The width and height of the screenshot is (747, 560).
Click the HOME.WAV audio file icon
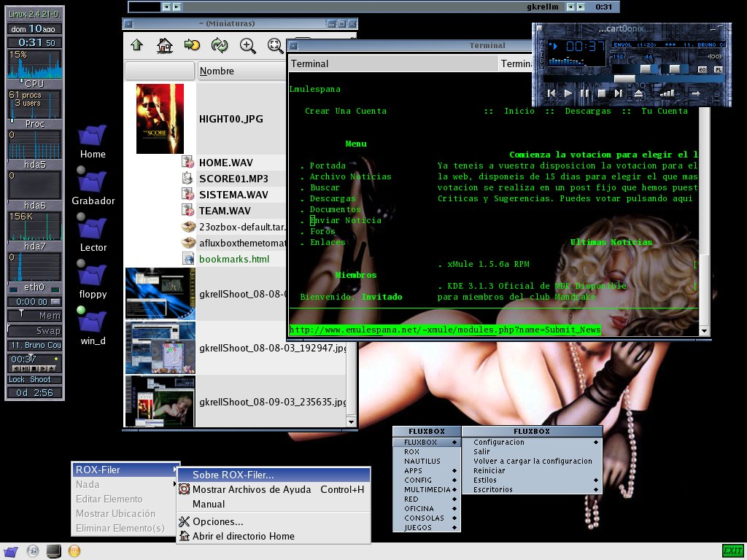click(187, 162)
